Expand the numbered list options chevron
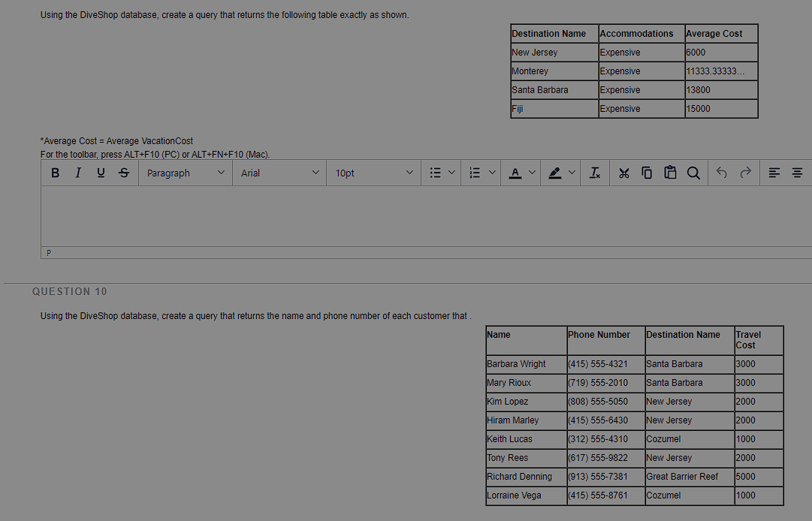 492,173
